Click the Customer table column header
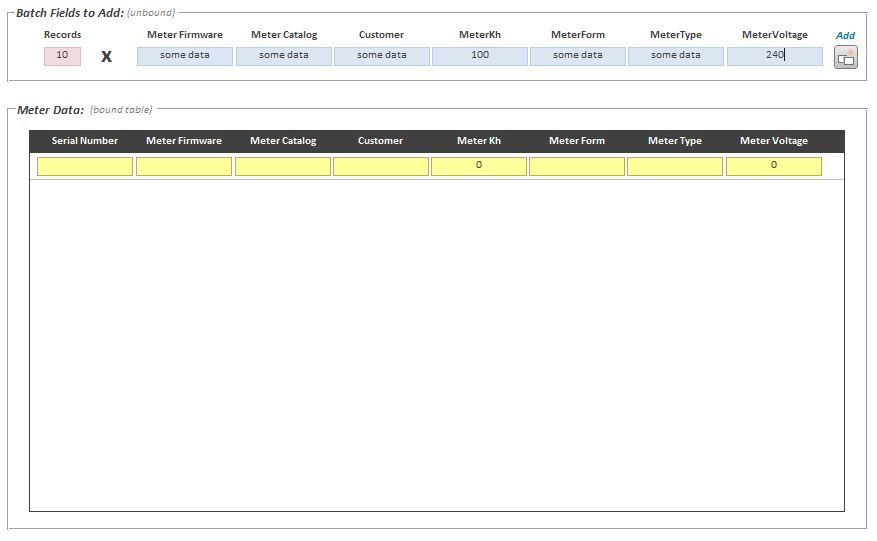Image resolution: width=877 pixels, height=541 pixels. [x=380, y=141]
